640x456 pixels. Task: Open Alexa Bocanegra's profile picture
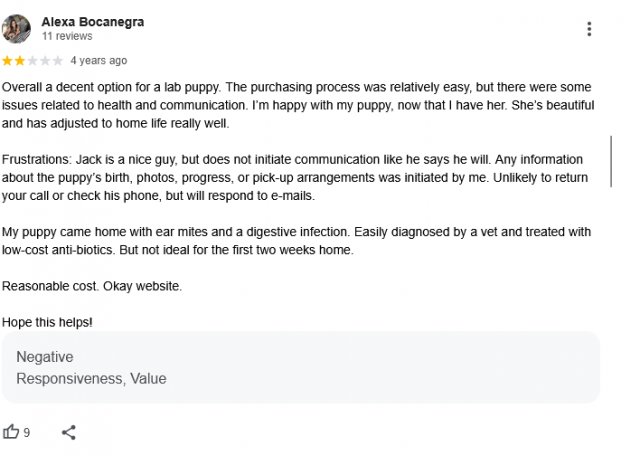[x=16, y=29]
